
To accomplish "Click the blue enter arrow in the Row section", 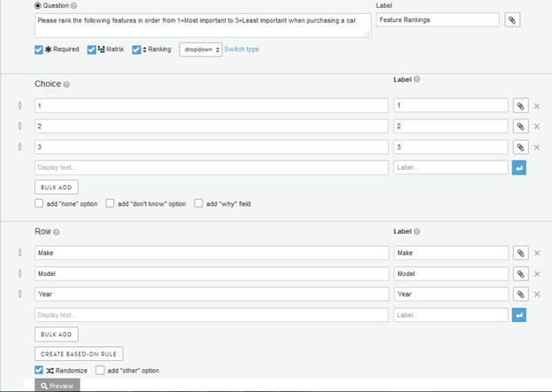I will tap(519, 314).
